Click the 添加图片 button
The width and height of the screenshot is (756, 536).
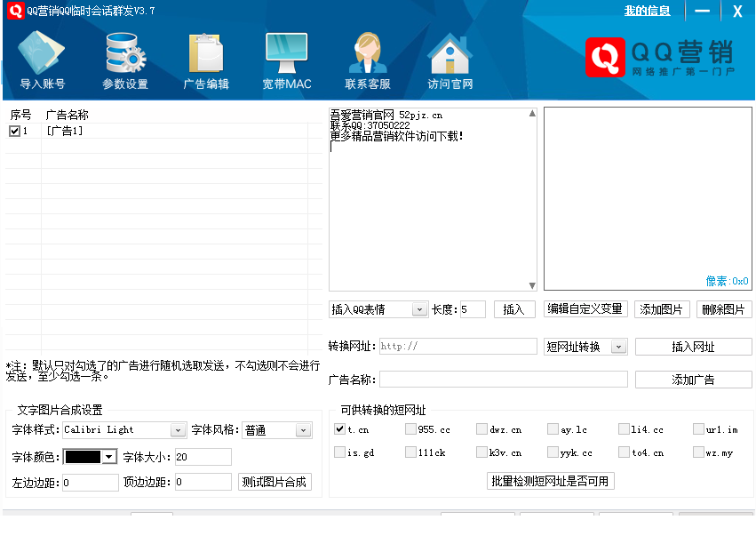click(662, 309)
